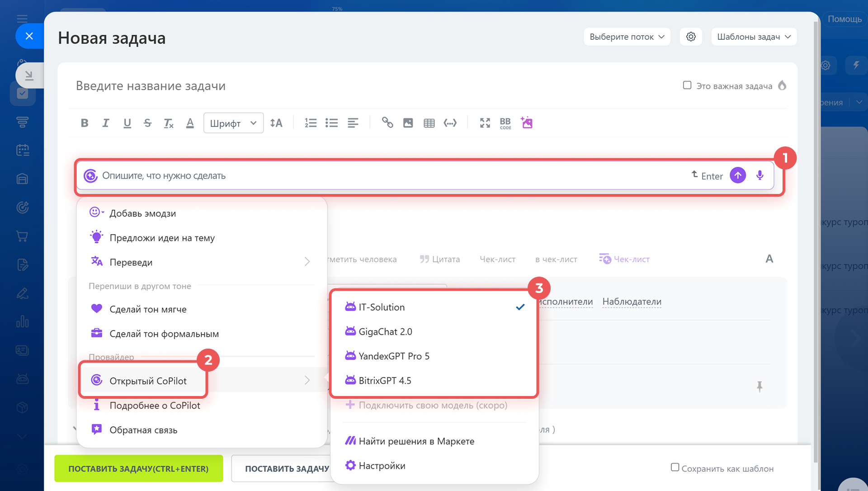Screen dimensions: 868x491
Task: Select 'Добавь эмодзи' in CoPilot menu
Action: (x=202, y=213)
